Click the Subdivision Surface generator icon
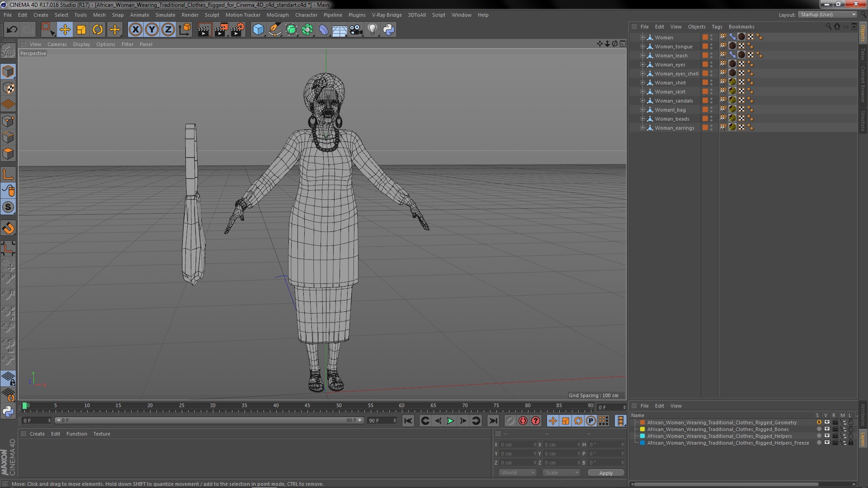Viewport: 868px width, 488px height. 291,30
